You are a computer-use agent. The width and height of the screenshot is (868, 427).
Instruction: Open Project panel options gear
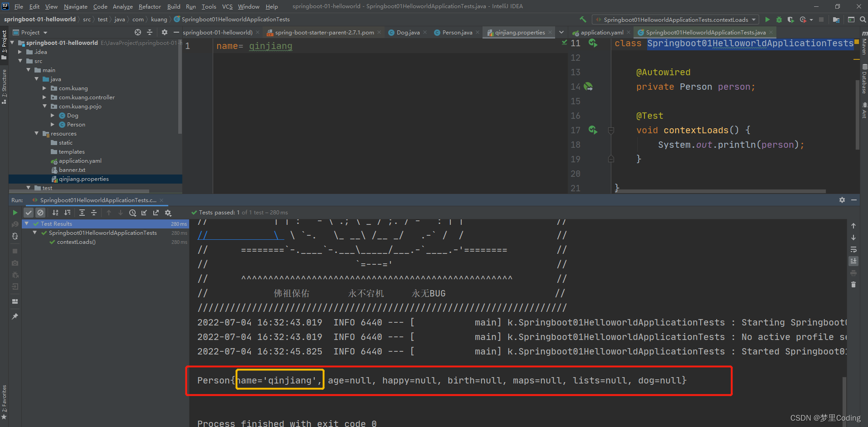click(164, 32)
